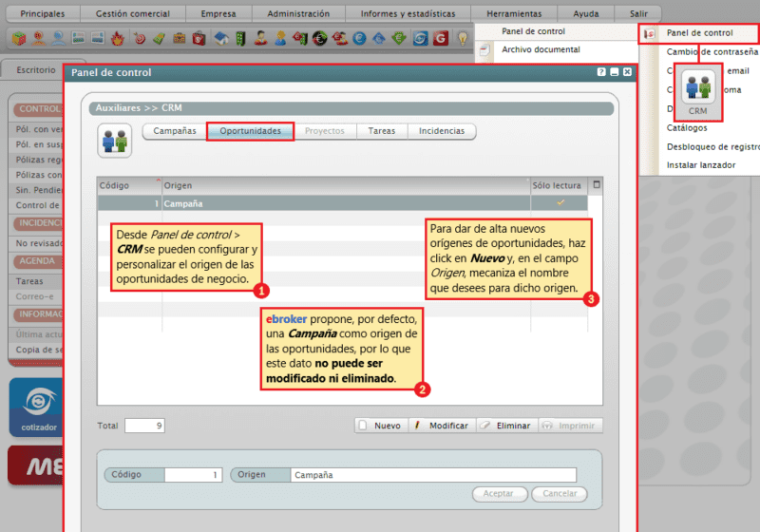
Task: Click the Nuevo button
Action: point(379,426)
